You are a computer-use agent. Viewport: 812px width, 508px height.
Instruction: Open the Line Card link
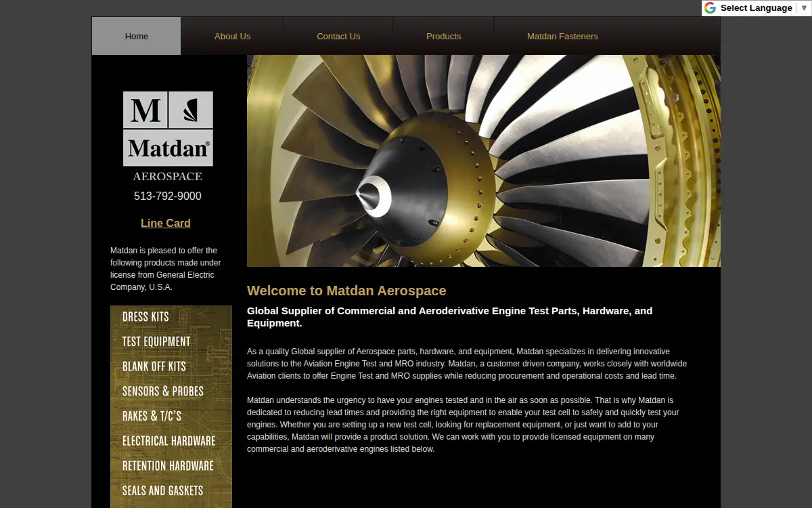tap(166, 223)
